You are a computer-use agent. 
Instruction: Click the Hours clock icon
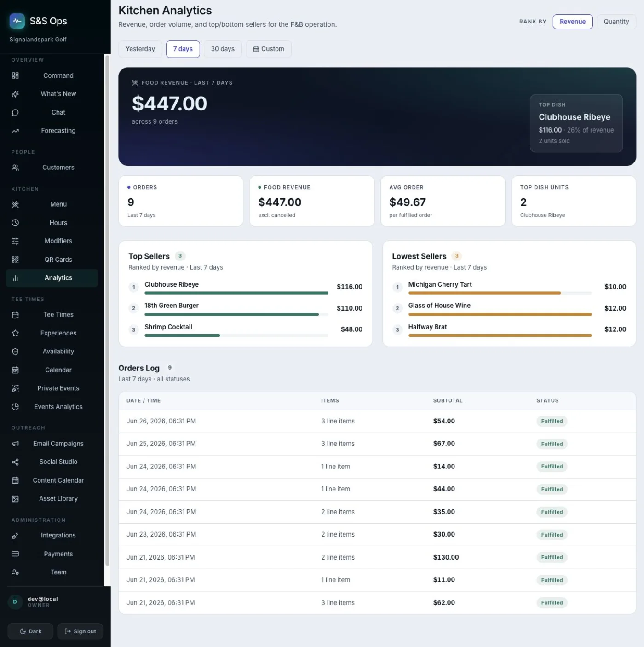coord(15,223)
